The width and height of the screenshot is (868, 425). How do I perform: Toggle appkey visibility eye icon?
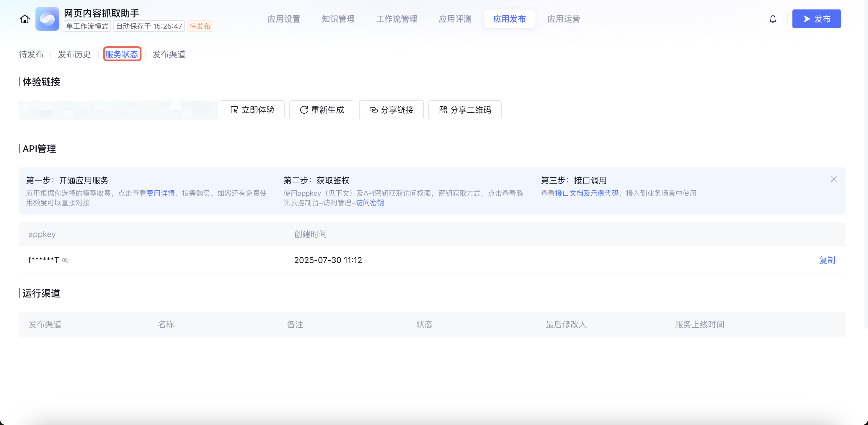pyautogui.click(x=65, y=260)
